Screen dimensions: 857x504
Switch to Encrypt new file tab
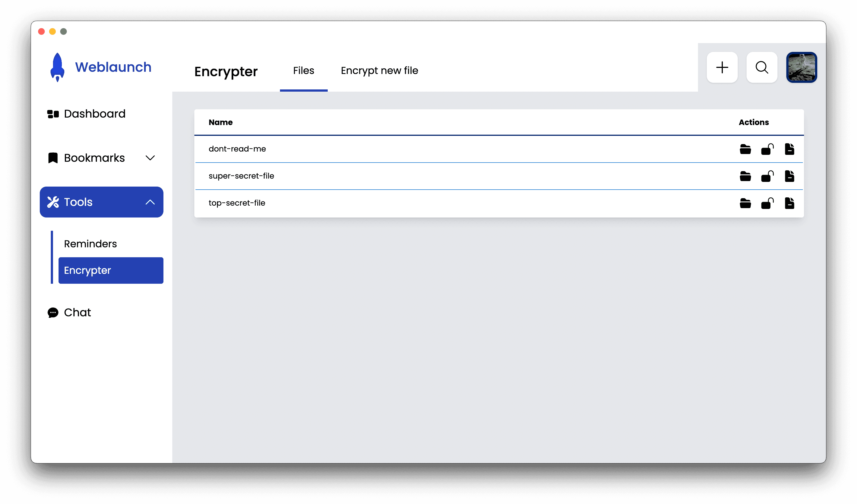pos(380,71)
